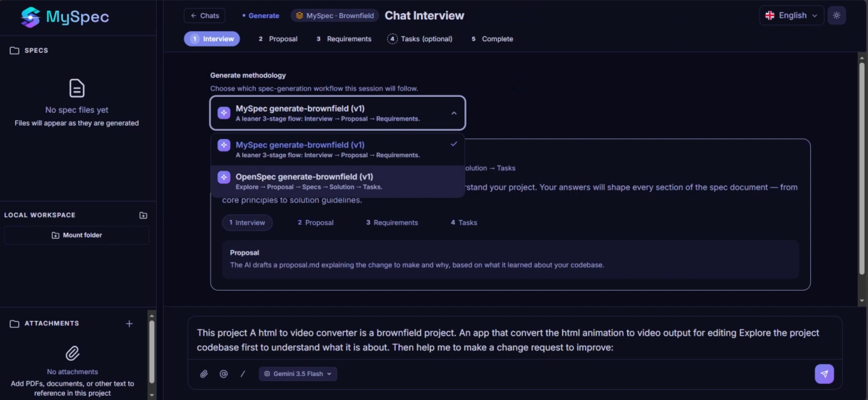
Task: Switch to the Proposal step in top stepper
Action: (278, 39)
